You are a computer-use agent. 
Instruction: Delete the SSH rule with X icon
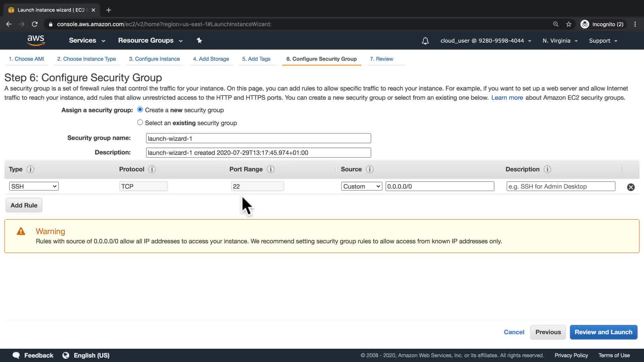coord(631,187)
